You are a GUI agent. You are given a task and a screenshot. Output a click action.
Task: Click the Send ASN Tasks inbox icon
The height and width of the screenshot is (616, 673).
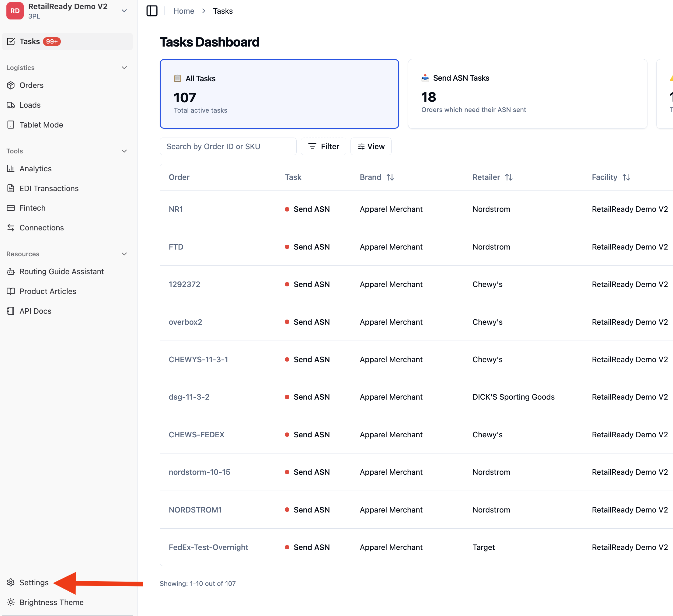point(425,78)
